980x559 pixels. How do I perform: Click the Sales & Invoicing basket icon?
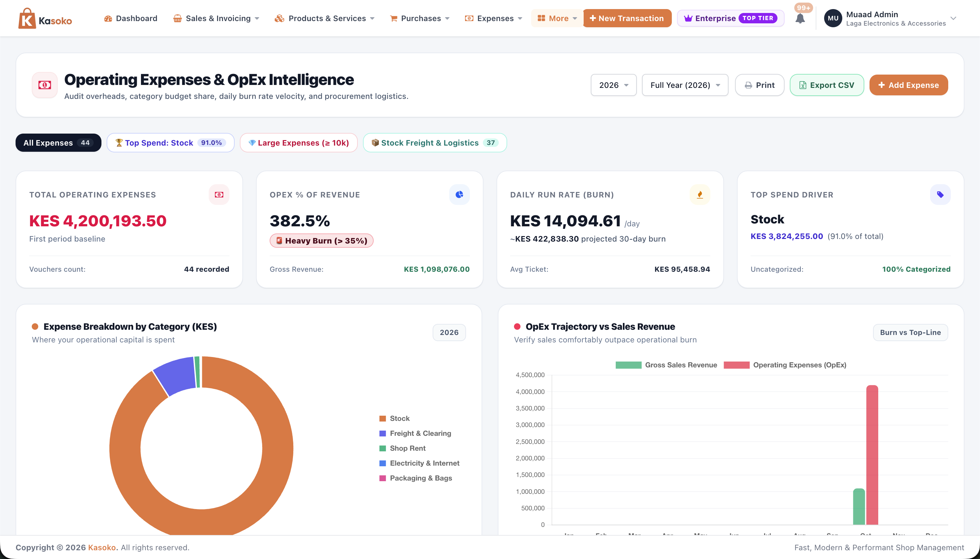177,18
